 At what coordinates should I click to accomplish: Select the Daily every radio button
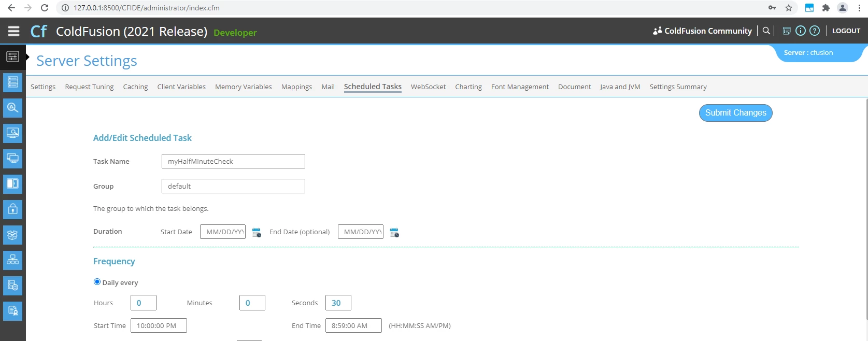coord(97,282)
